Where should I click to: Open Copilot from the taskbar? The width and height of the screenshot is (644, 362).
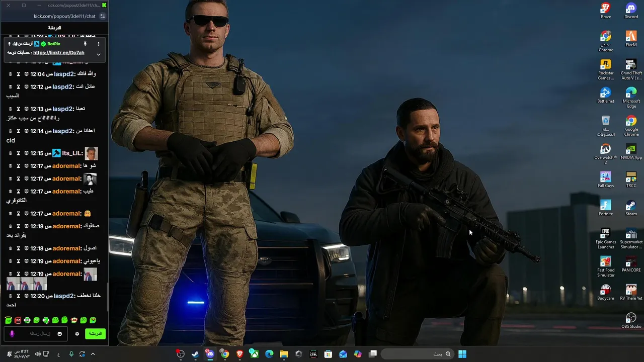point(358,354)
